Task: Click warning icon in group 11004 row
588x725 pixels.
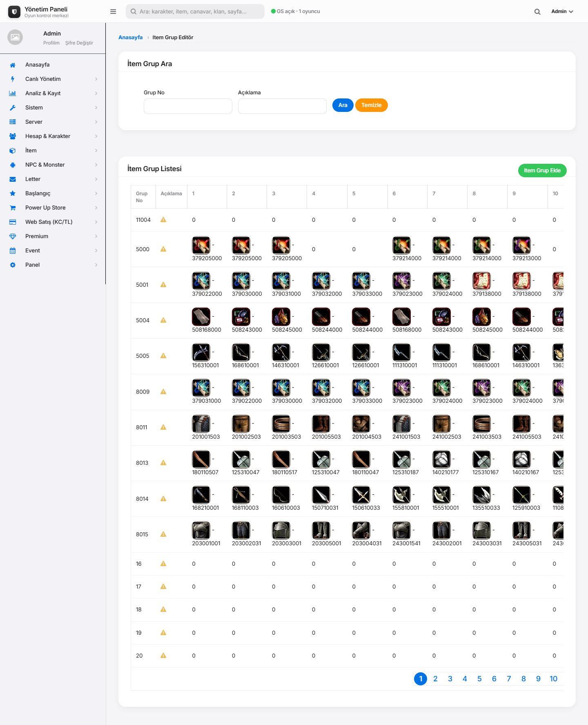Action: 163,220
